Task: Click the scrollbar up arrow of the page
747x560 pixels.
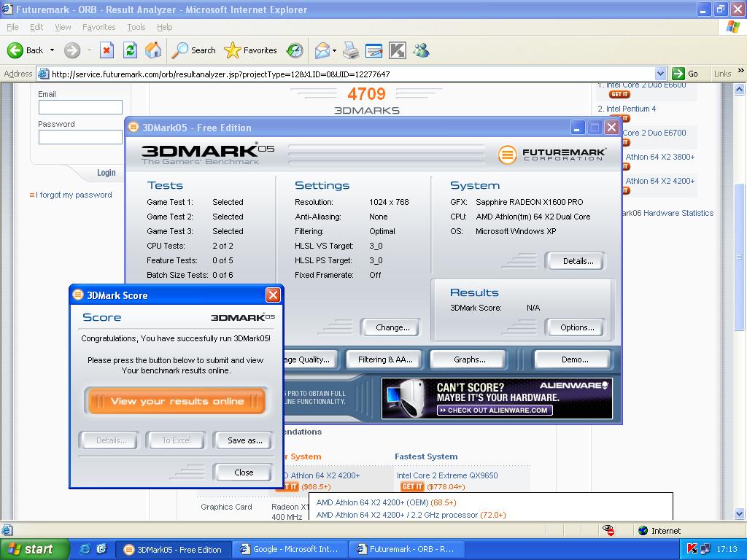Action: coord(739,89)
